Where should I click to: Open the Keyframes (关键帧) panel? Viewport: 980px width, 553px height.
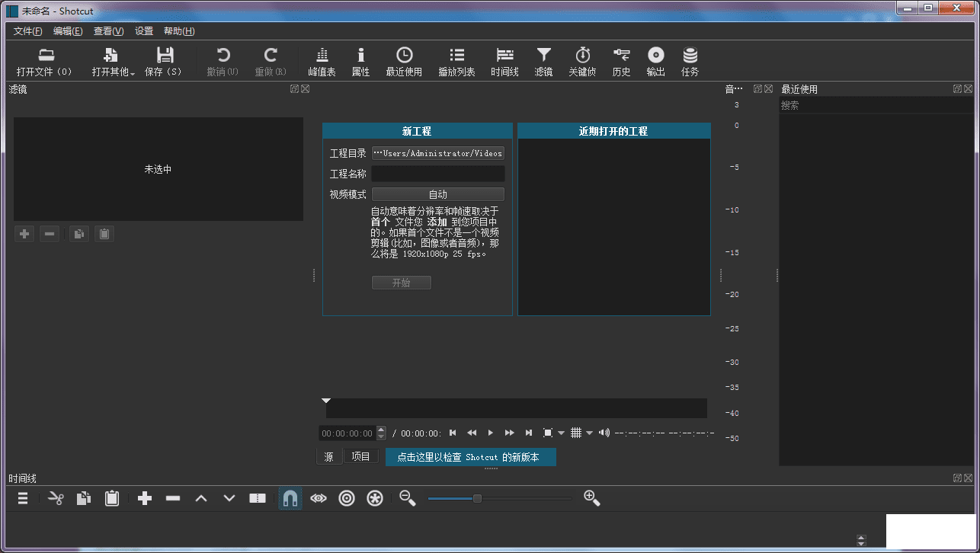pyautogui.click(x=582, y=62)
